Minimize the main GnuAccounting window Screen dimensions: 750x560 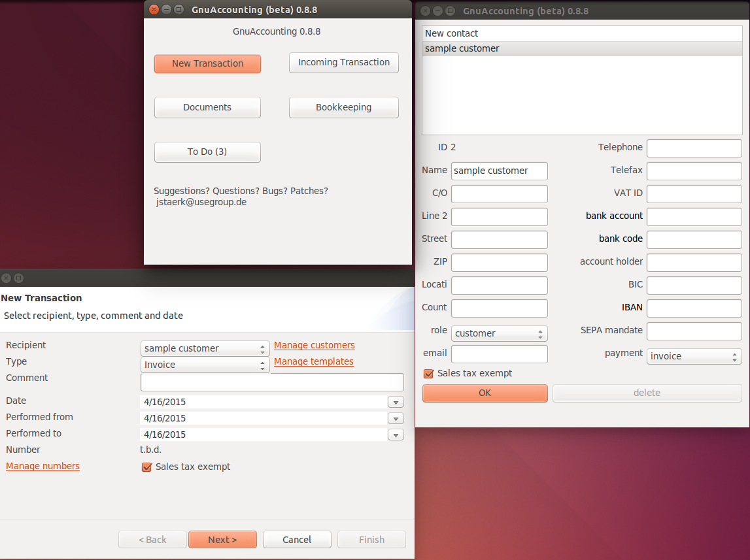[x=167, y=10]
